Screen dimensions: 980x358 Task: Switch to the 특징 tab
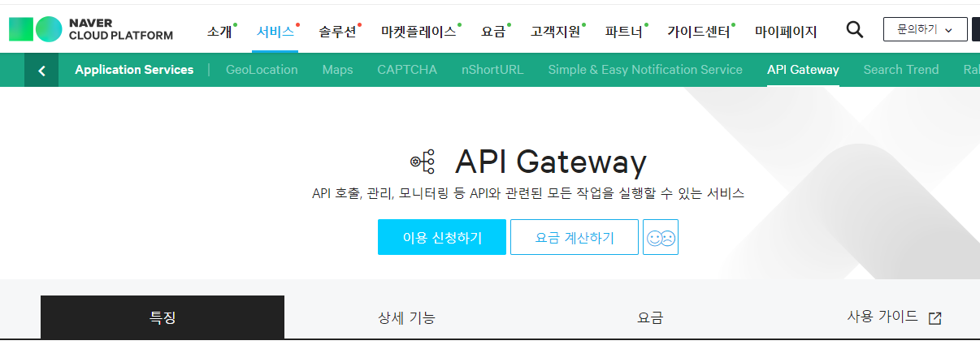pos(163,317)
